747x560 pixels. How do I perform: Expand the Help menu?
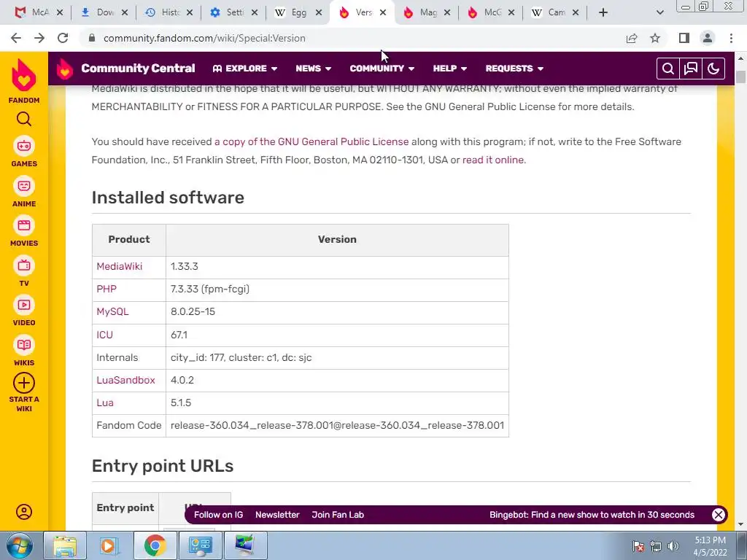click(x=449, y=69)
